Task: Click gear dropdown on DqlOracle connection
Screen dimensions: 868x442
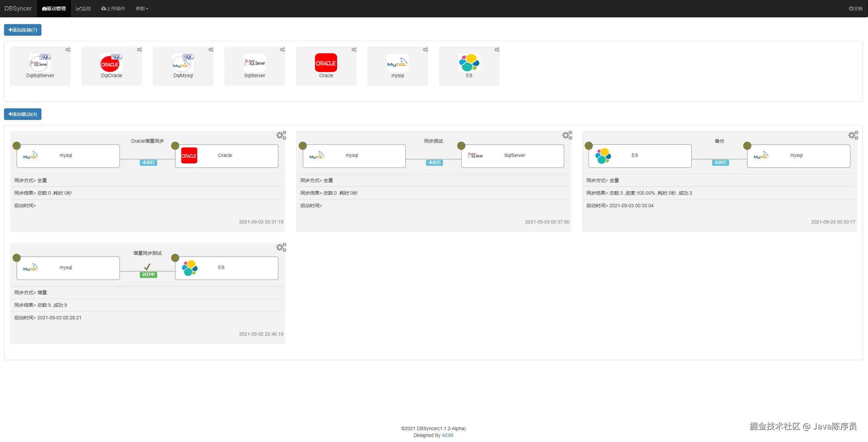Action: click(x=140, y=50)
